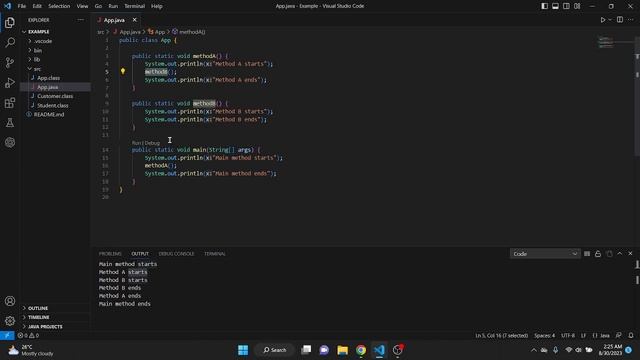This screenshot has width=640, height=360.
Task: Click the Run | Debug CodeLens above main
Action: [x=146, y=143]
